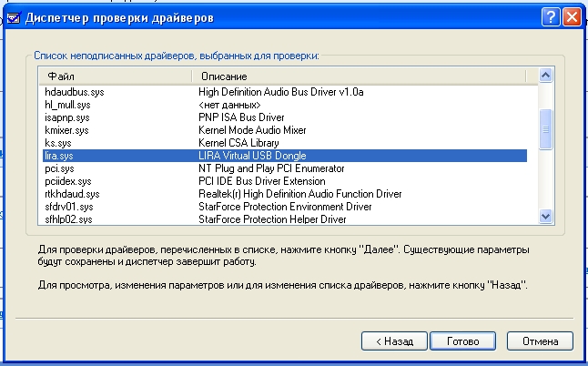The height and width of the screenshot is (366, 588).
Task: Select rtkhdaud.sys Realtek audio driver
Action: tap(71, 194)
